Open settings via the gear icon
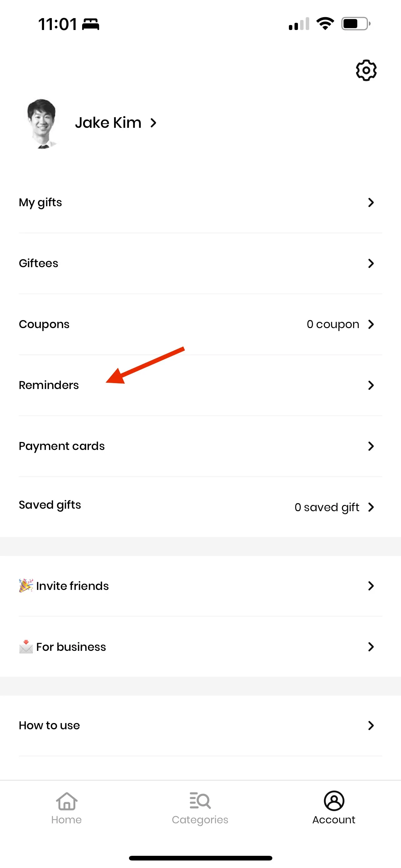Viewport: 401px width, 868px height. [366, 70]
